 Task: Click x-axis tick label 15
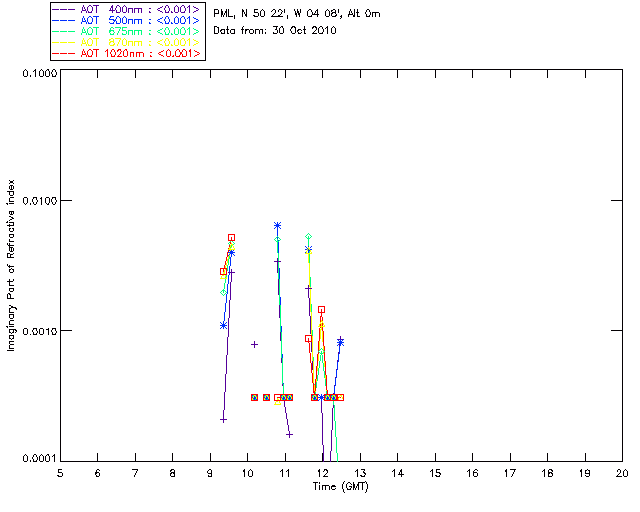(x=435, y=473)
